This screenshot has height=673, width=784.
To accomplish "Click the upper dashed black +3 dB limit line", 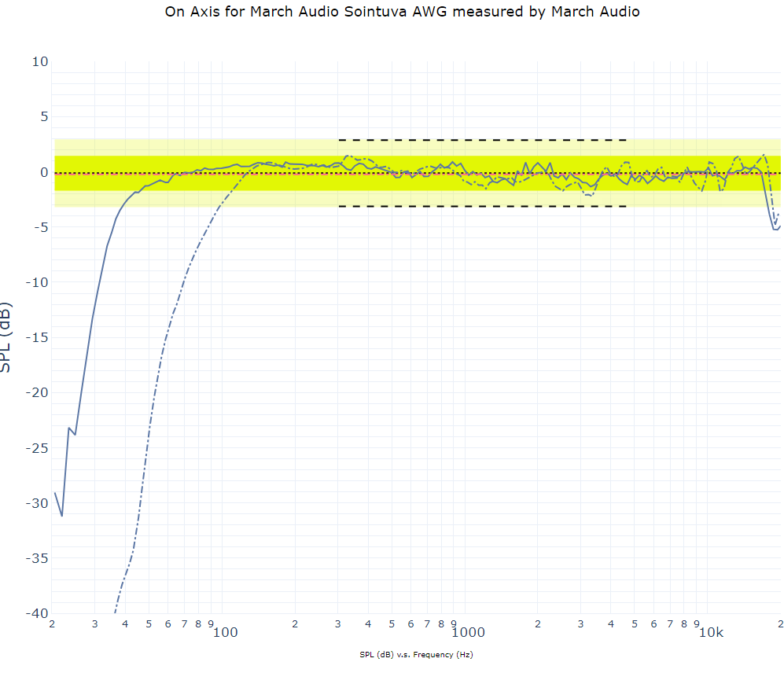I will 483,140.
